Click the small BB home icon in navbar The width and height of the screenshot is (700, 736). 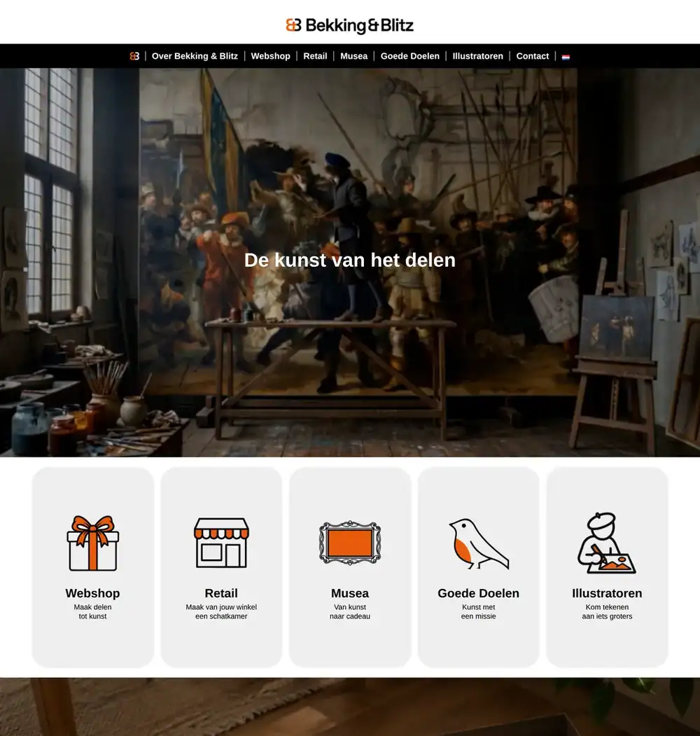click(134, 56)
